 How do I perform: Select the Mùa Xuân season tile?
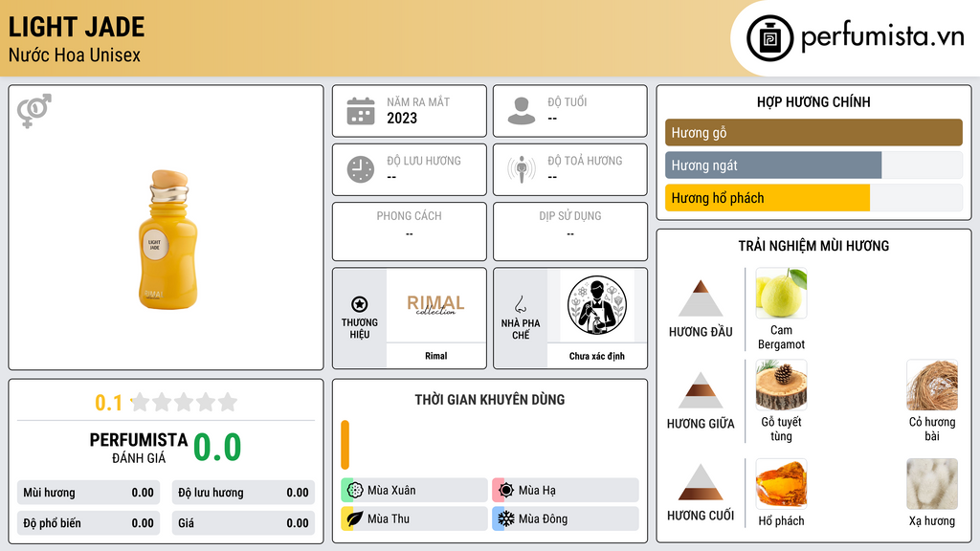point(414,491)
